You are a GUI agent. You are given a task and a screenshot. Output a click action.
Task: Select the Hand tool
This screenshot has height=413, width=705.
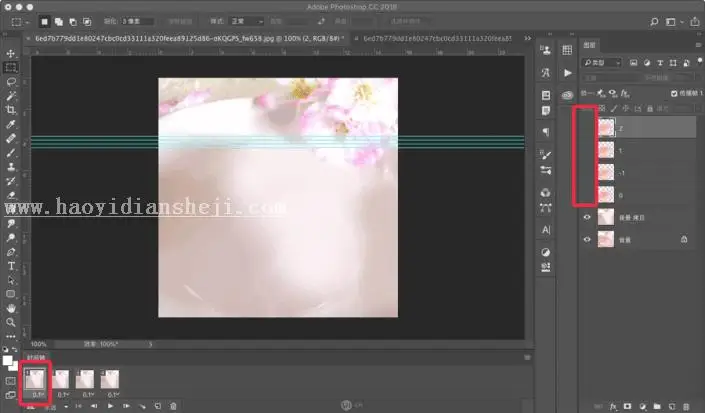pos(11,308)
